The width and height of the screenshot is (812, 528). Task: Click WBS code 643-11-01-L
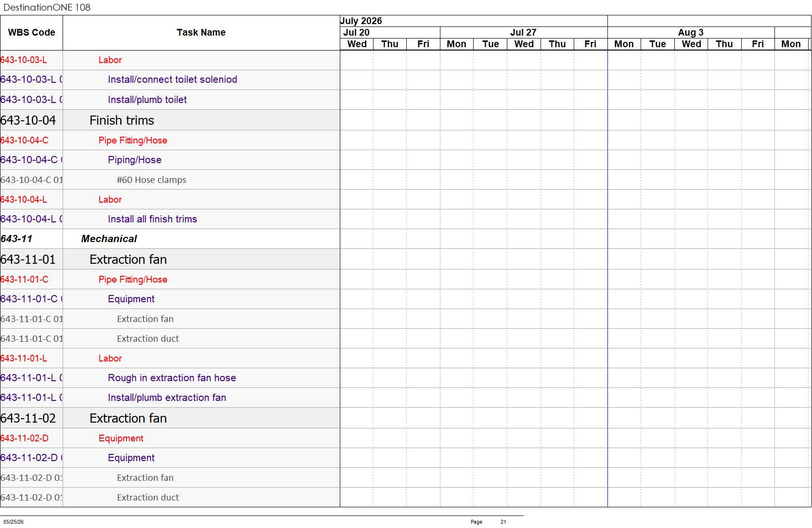24,359
